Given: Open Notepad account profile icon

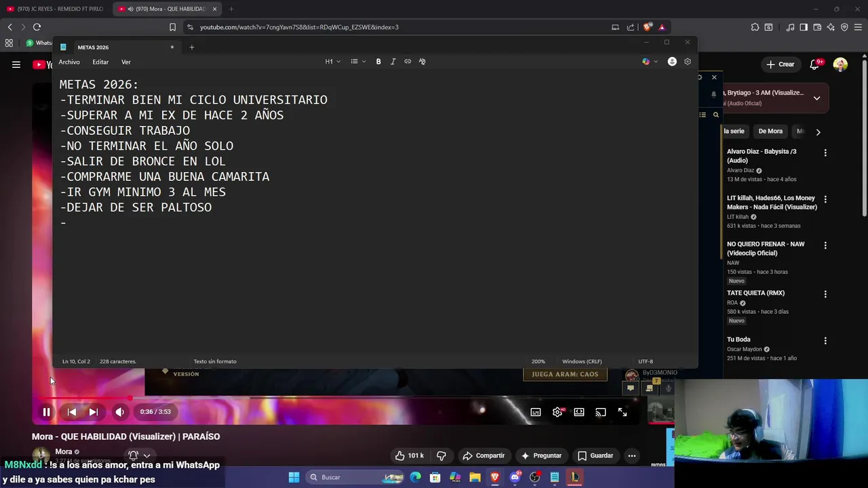Looking at the screenshot, I should [672, 62].
